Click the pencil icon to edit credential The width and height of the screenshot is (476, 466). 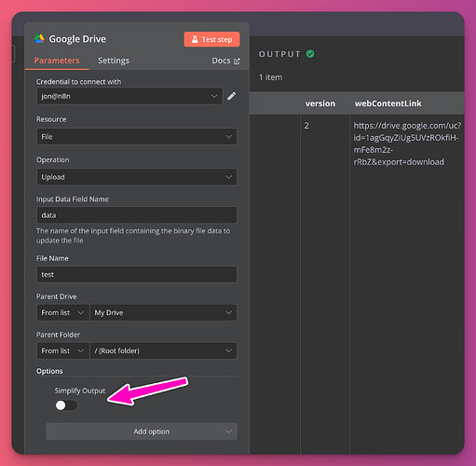click(231, 96)
